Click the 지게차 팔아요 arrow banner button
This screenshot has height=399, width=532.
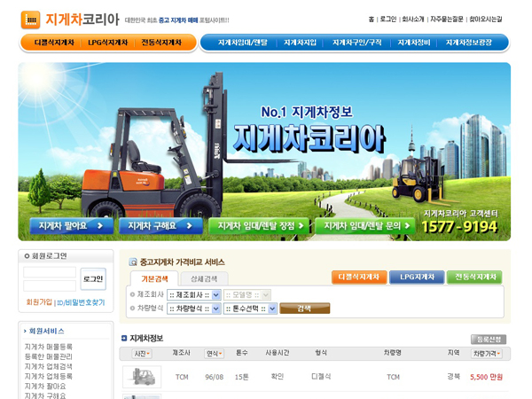tap(71, 226)
